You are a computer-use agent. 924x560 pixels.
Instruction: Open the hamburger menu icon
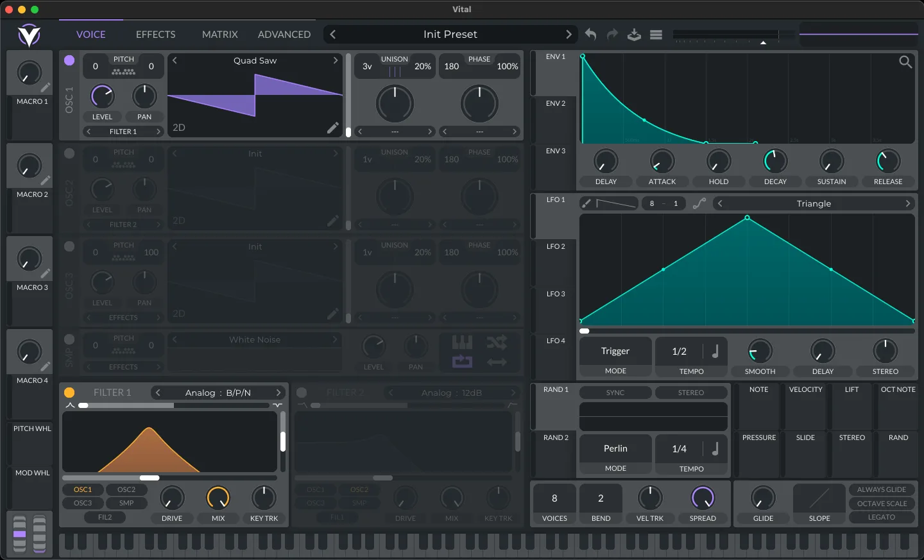[656, 35]
